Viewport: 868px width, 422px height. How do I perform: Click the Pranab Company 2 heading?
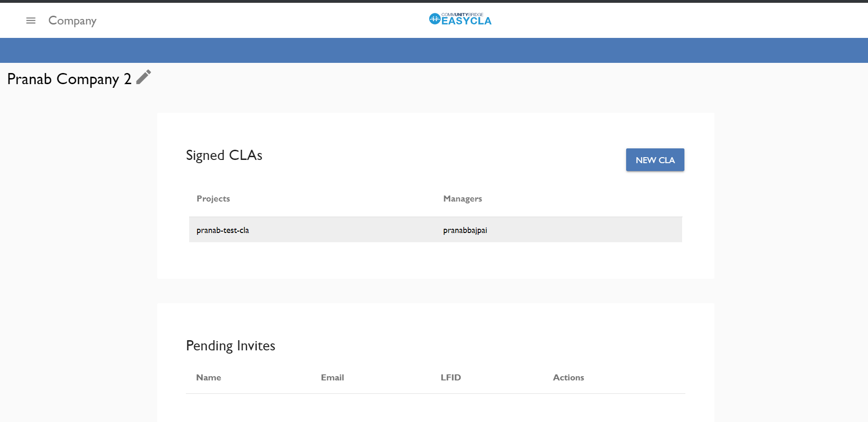pos(69,79)
